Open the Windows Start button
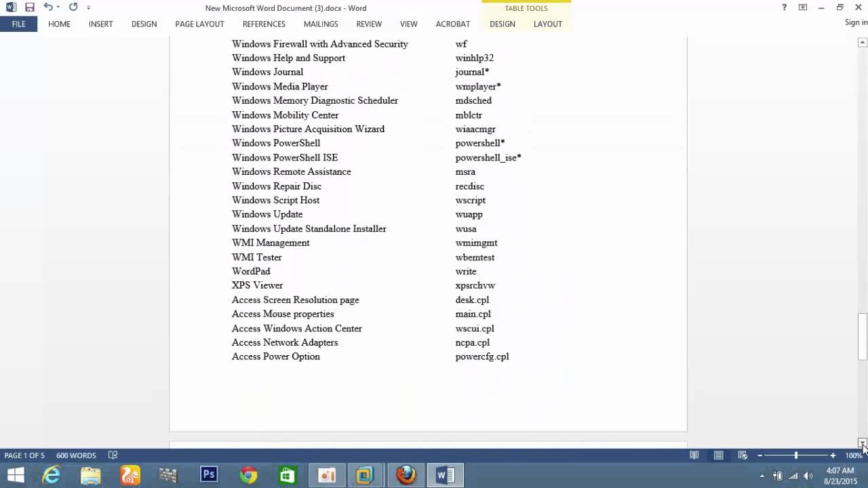Viewport: 868px width, 488px height. tap(16, 475)
